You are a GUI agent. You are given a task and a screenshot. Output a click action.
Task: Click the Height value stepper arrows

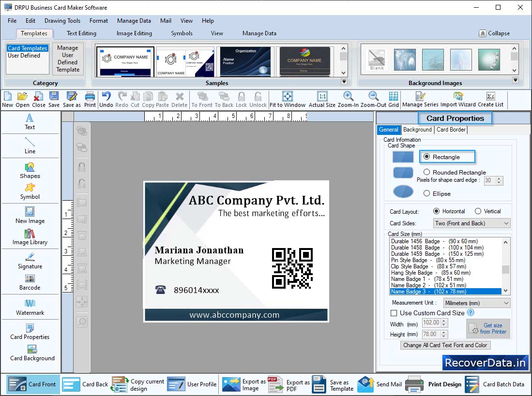click(x=444, y=334)
